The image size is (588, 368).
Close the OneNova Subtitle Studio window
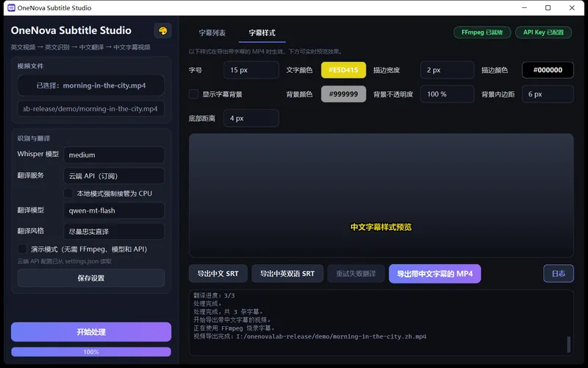click(572, 8)
